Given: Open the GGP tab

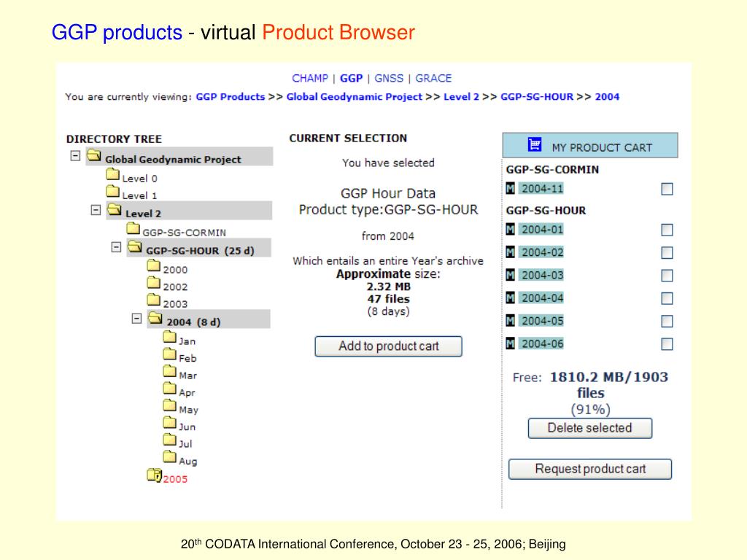Looking at the screenshot, I should [351, 78].
